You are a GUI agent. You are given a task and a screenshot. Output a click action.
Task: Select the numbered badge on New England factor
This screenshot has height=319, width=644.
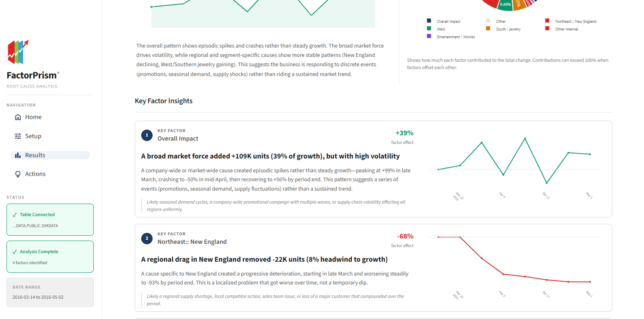[146, 239]
